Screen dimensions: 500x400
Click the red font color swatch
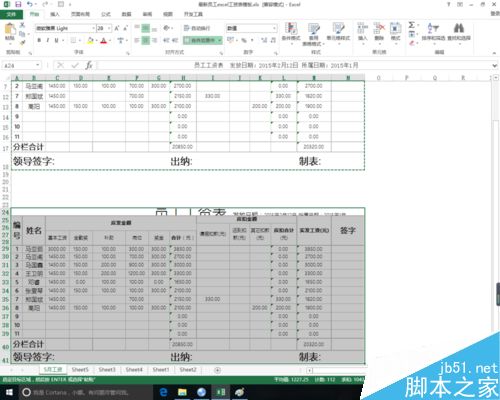click(x=104, y=41)
